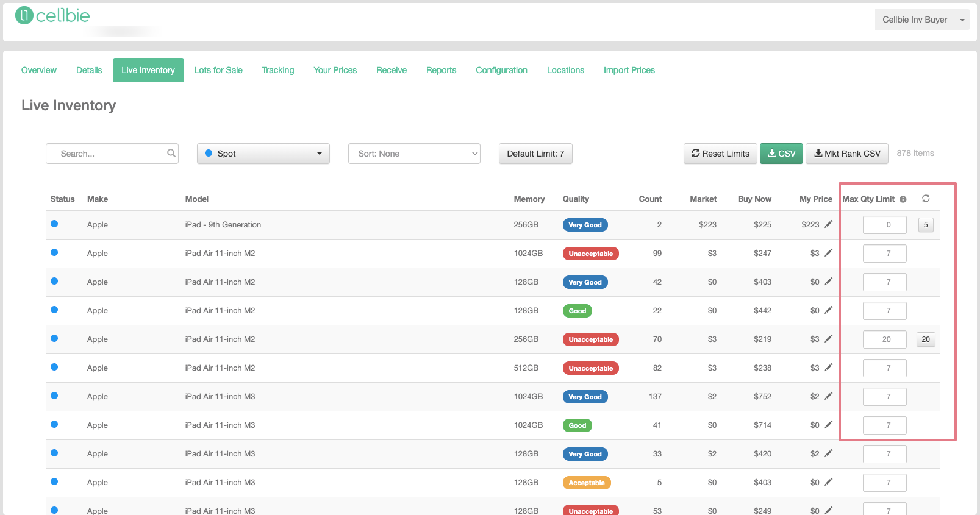This screenshot has height=515, width=980.
Task: Download the green CSV export
Action: tap(781, 154)
